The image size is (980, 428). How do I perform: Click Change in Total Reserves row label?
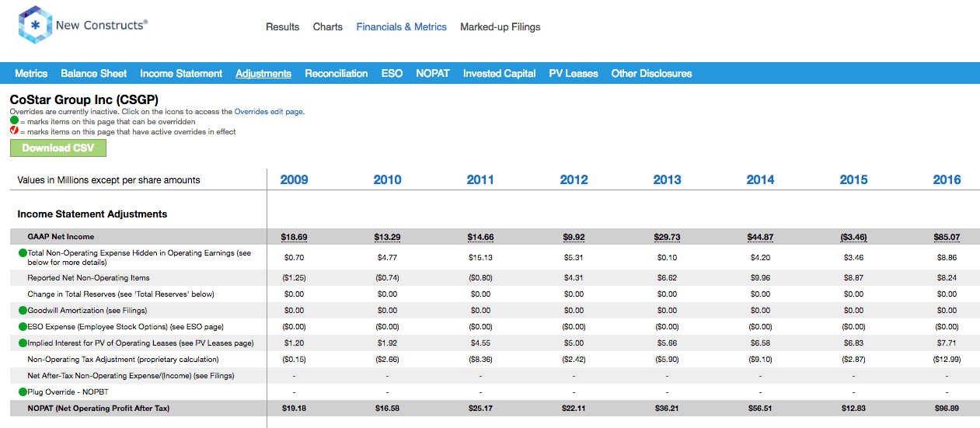pos(120,294)
